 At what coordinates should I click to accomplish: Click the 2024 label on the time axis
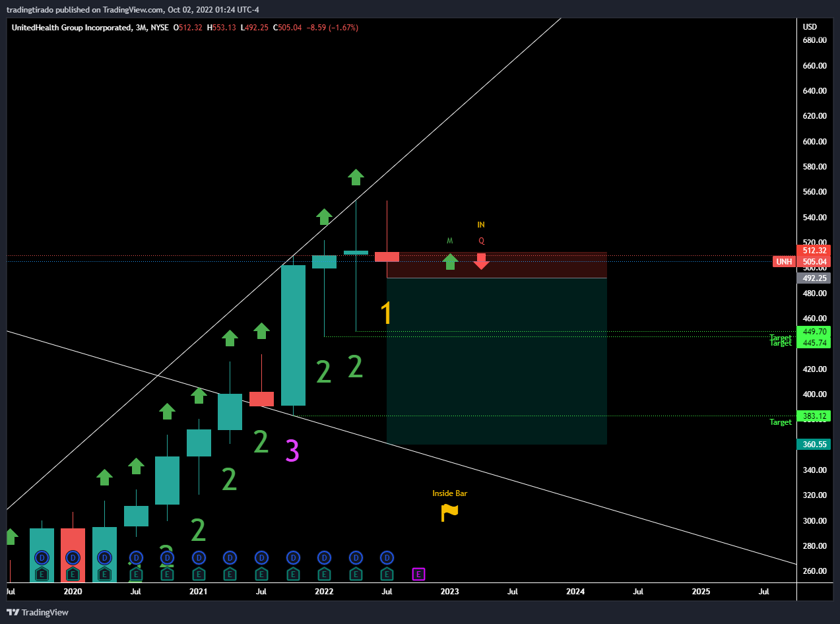click(x=575, y=592)
